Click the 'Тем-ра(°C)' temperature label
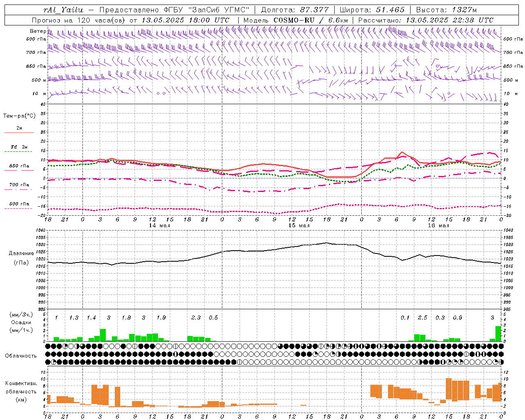This screenshot has width=525, height=420. pyautogui.click(x=19, y=116)
